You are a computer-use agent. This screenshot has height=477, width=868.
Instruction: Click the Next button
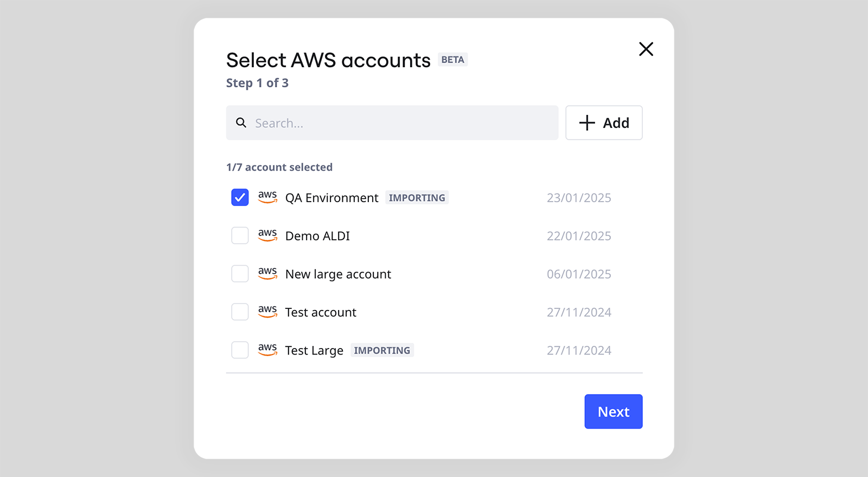point(613,411)
